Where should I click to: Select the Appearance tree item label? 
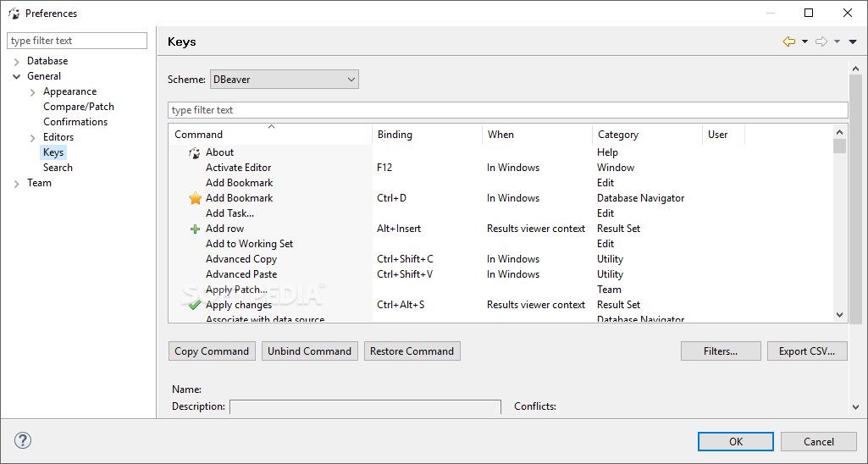[69, 91]
